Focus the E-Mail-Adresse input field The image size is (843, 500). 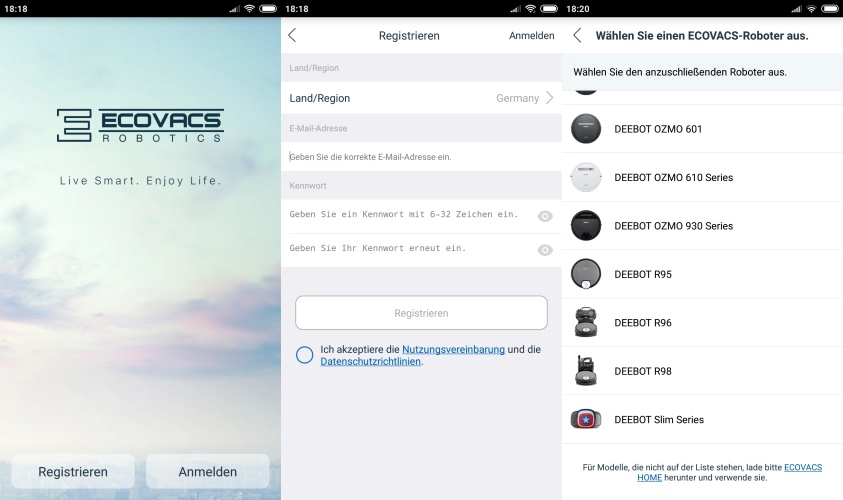pyautogui.click(x=421, y=156)
